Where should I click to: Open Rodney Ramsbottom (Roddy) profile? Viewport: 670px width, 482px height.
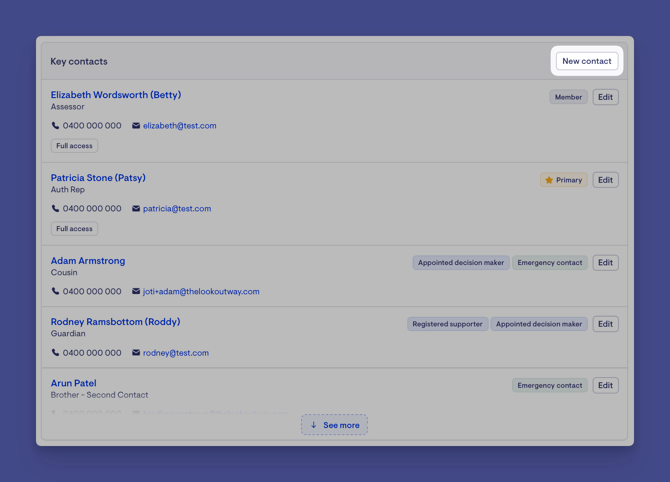[115, 322]
